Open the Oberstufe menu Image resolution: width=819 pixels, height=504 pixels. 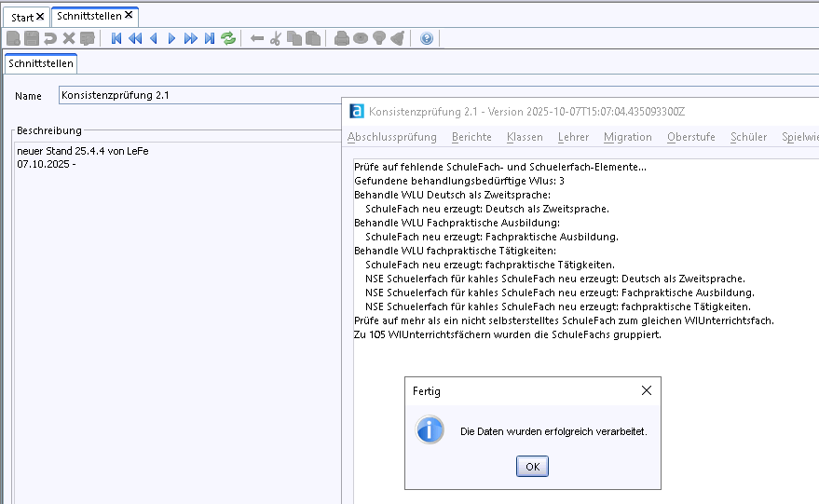tap(691, 137)
